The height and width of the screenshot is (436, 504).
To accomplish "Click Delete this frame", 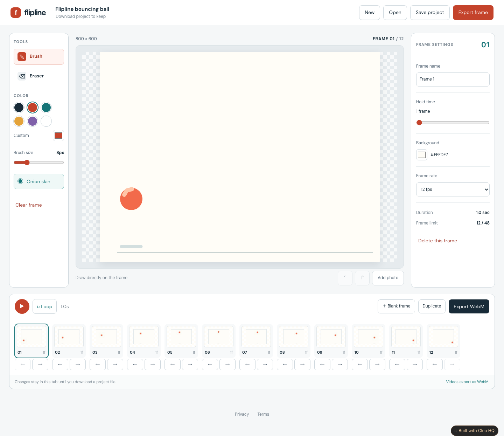I will click(x=437, y=241).
